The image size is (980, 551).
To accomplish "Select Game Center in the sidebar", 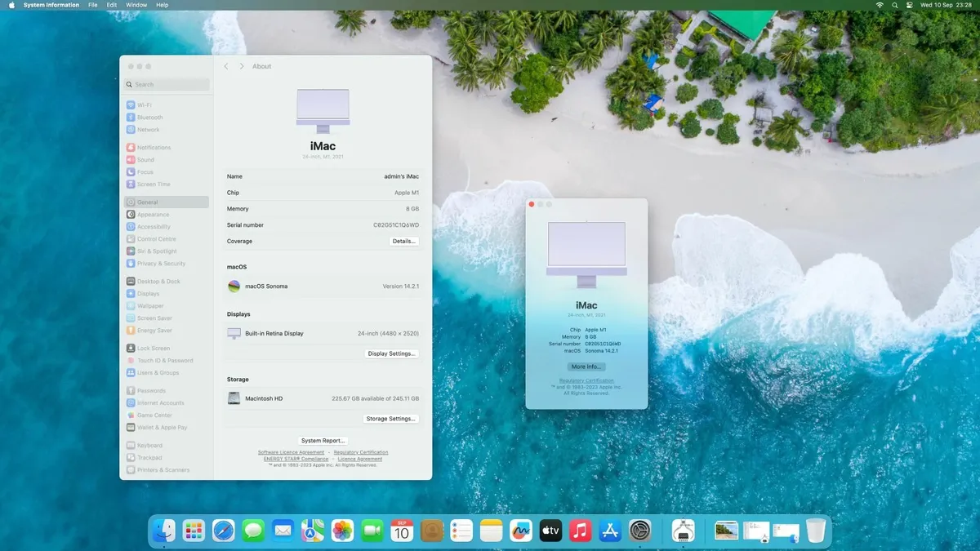I will click(167, 415).
